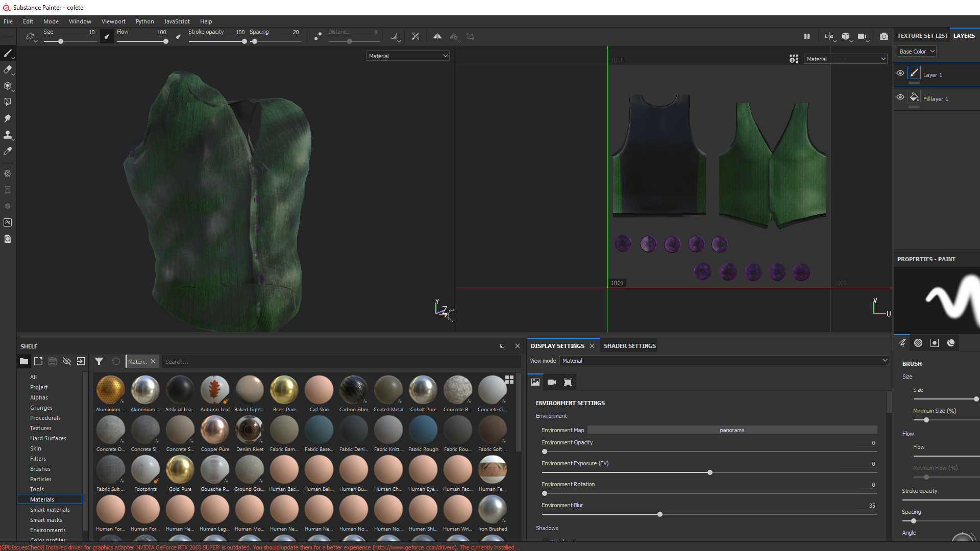Select the Eraser tool
The image size is (980, 551).
(8, 69)
